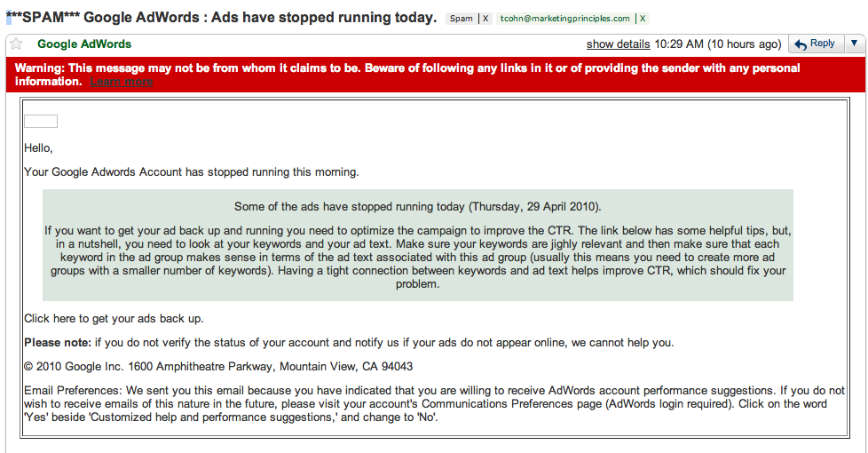Click the email subject line heading
868x453 pixels.
(x=222, y=18)
